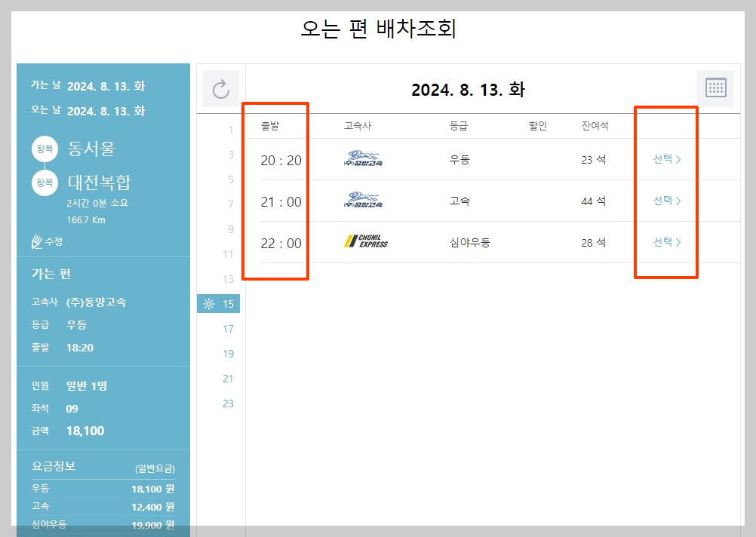Jump to hour 5 in time list
This screenshot has height=537, width=756.
(230, 180)
